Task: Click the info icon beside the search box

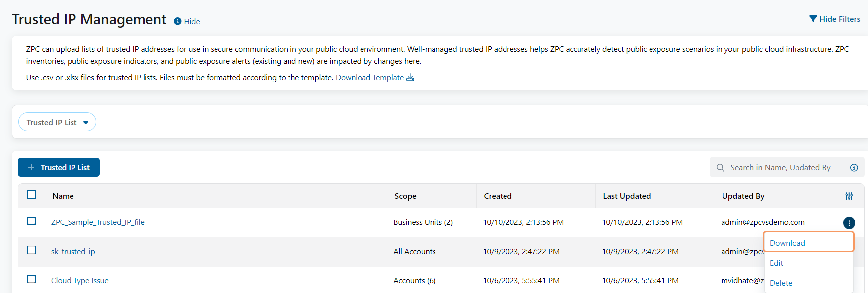Action: 854,167
